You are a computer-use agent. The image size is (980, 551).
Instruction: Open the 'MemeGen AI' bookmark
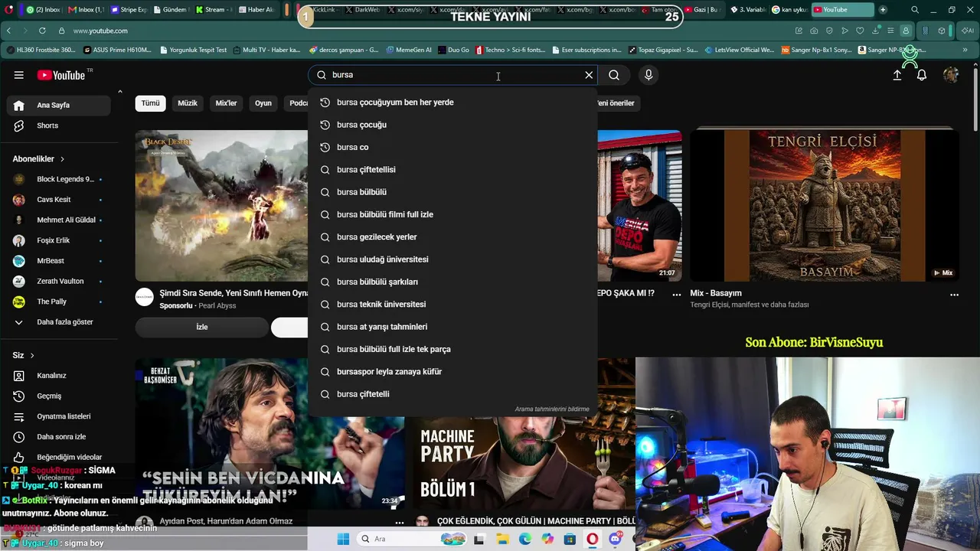(408, 50)
